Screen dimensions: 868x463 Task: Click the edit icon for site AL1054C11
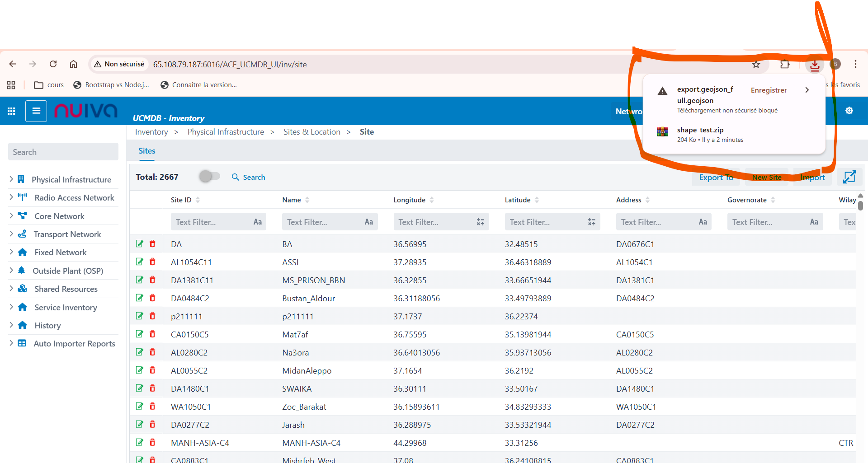click(140, 262)
